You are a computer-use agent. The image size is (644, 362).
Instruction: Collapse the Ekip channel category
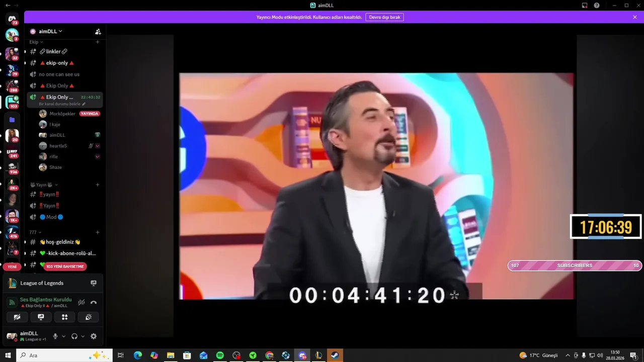36,42
